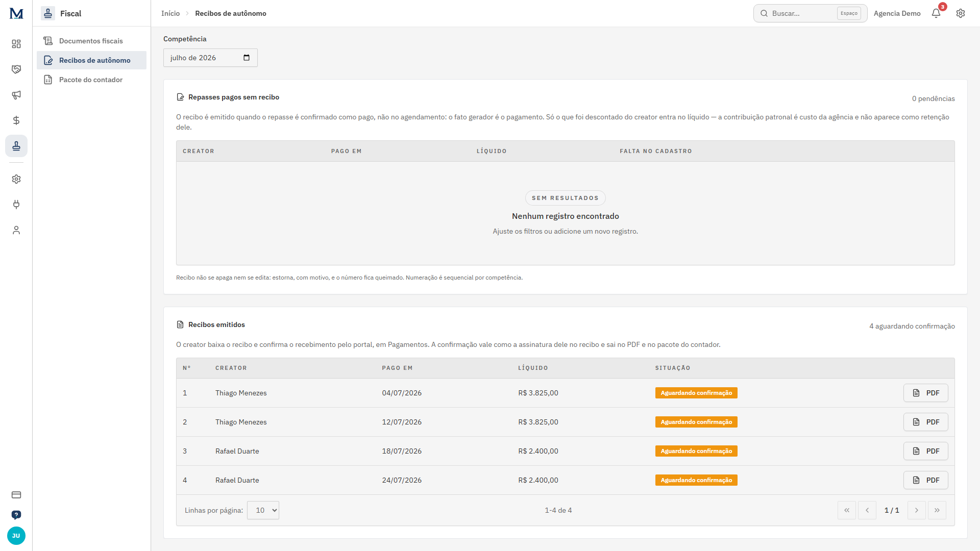Click Thiago Menezes name in receipt 1 row
Screen dimensions: 980x551
241,393
